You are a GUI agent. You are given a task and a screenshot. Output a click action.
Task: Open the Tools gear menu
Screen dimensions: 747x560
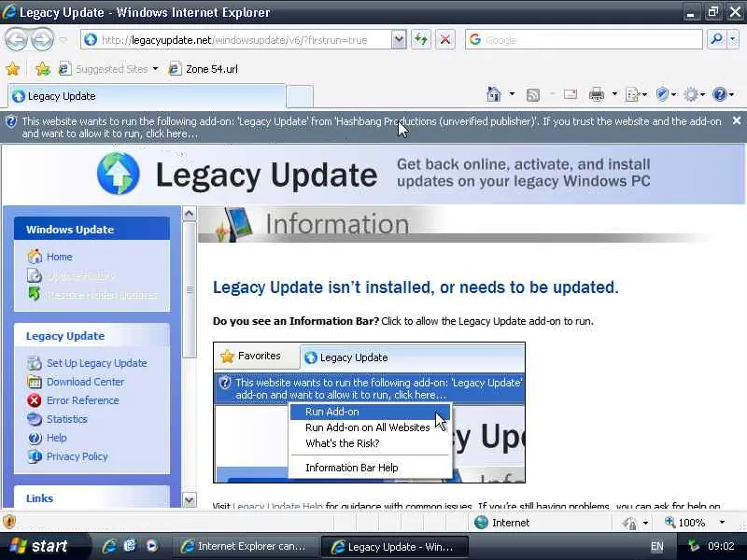694,95
